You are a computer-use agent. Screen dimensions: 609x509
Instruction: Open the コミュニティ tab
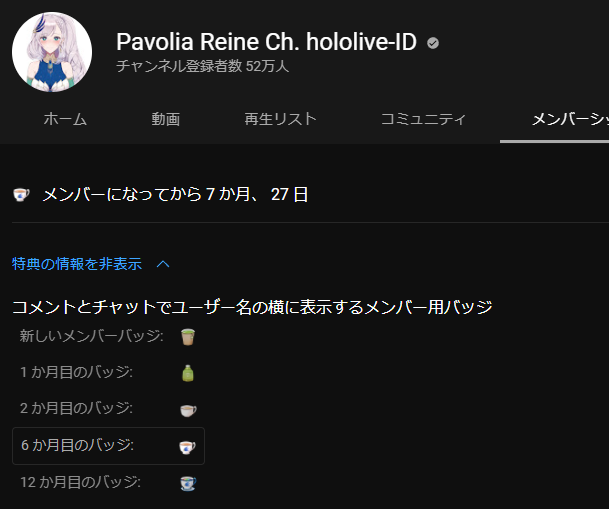pos(423,119)
